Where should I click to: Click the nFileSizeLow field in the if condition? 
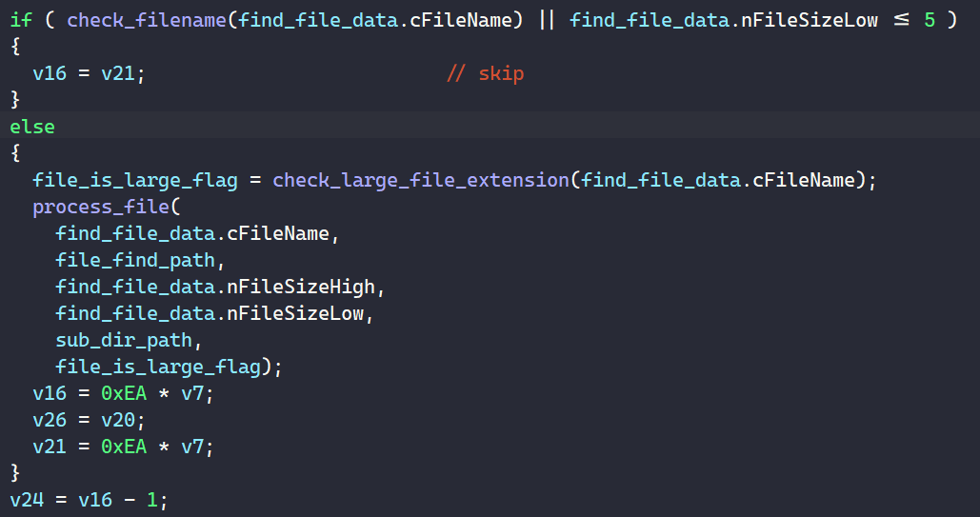(x=810, y=20)
